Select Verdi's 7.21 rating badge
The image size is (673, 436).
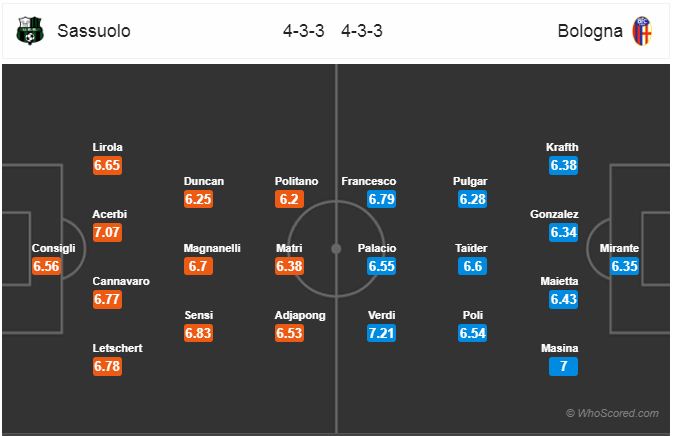point(381,333)
